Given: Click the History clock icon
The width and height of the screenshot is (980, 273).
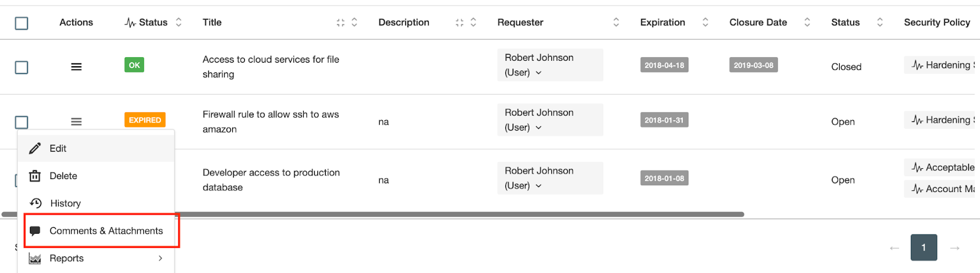Looking at the screenshot, I should point(36,203).
